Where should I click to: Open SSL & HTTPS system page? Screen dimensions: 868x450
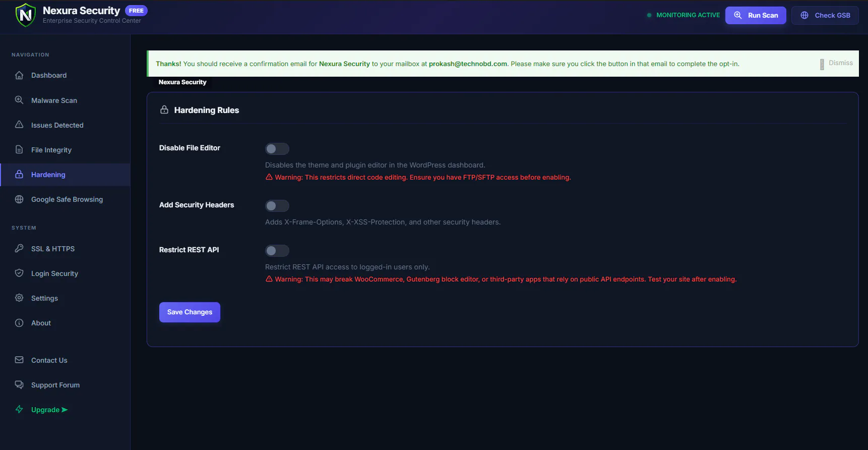[x=65, y=249]
